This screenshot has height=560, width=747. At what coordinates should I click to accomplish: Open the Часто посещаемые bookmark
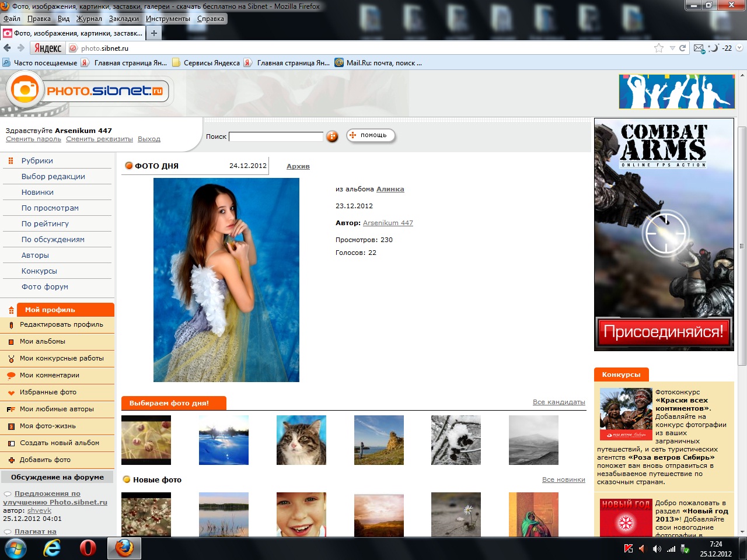40,63
